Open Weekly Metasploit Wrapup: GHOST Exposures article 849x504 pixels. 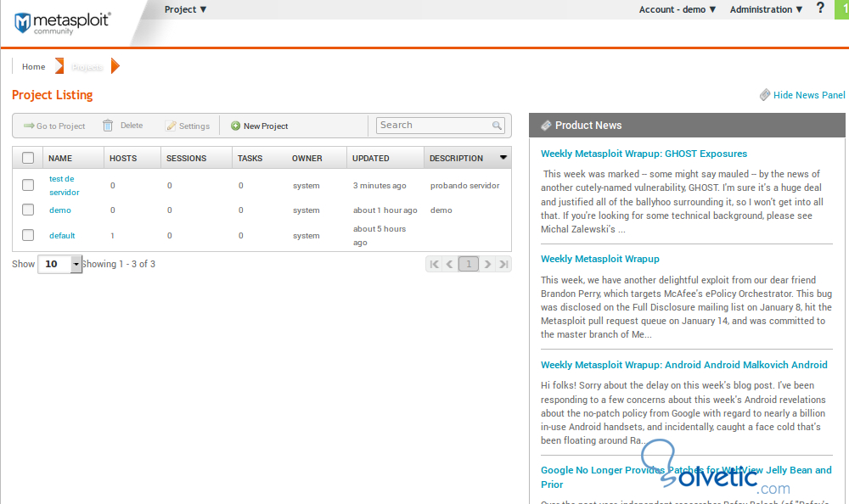(644, 154)
